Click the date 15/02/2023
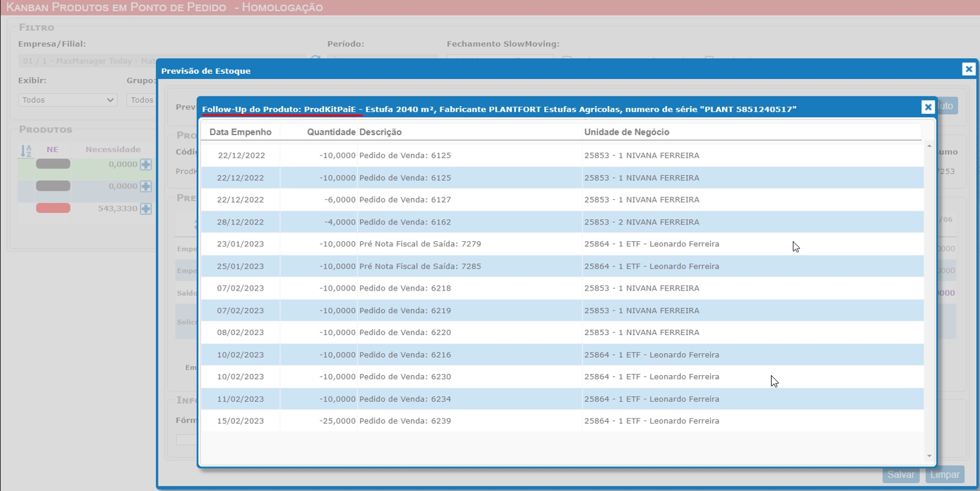 point(241,421)
